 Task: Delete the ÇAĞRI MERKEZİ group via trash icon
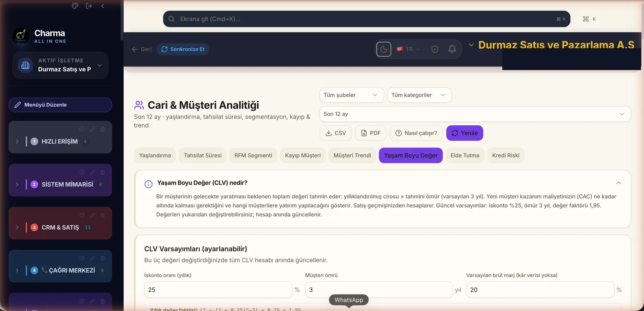pos(103,258)
